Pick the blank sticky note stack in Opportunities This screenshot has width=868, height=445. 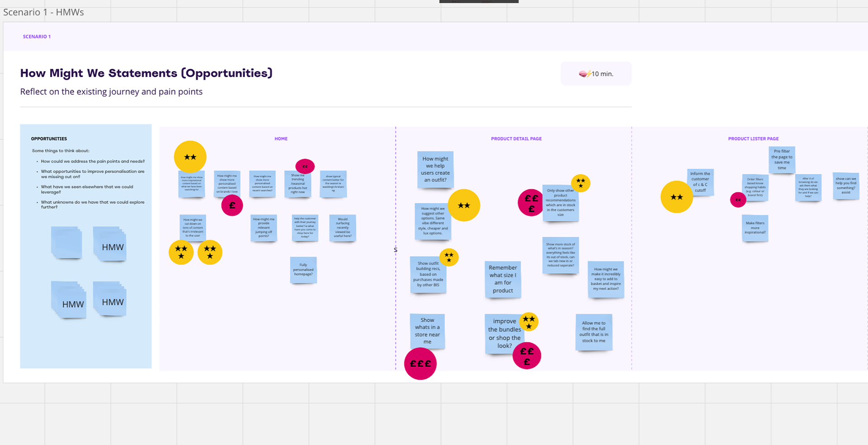coord(66,243)
